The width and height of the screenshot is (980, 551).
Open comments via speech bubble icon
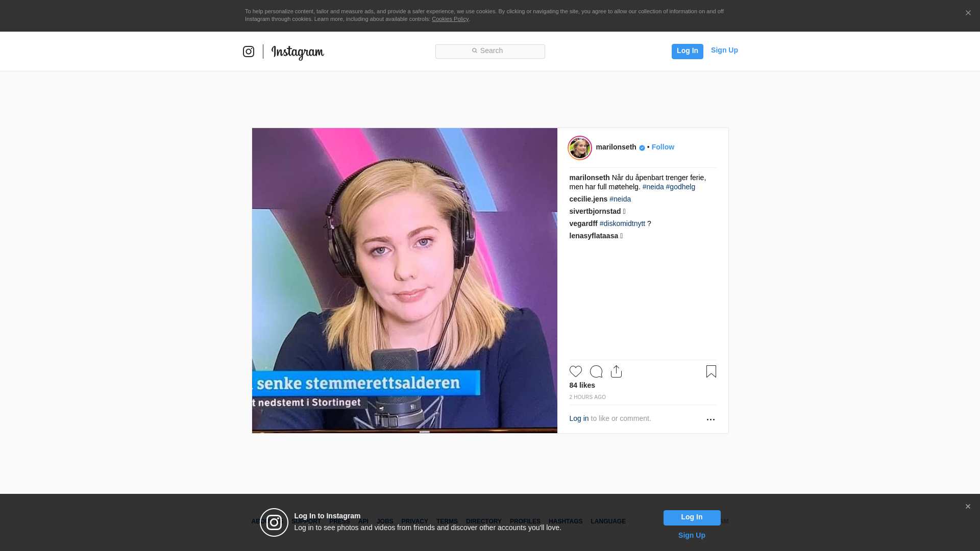point(596,371)
